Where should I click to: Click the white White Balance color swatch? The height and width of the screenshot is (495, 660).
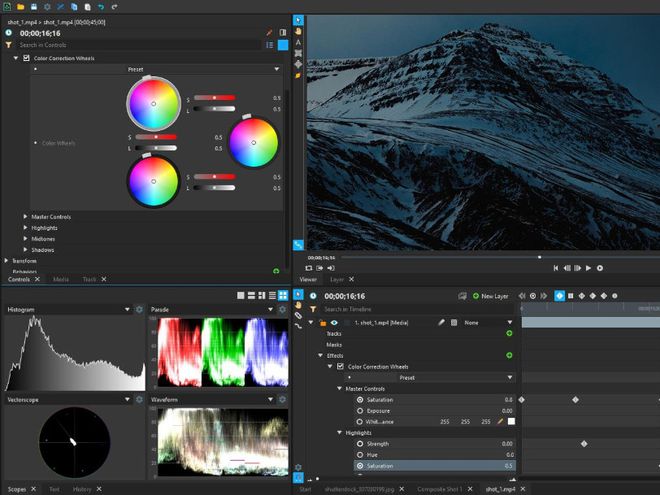pyautogui.click(x=511, y=421)
